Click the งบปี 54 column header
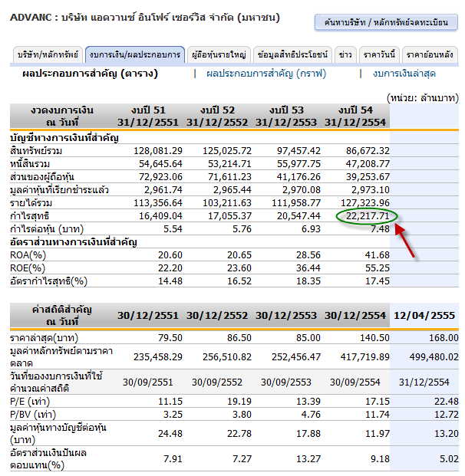Image resolution: width=465 pixels, height=476 pixels. pyautogui.click(x=355, y=116)
